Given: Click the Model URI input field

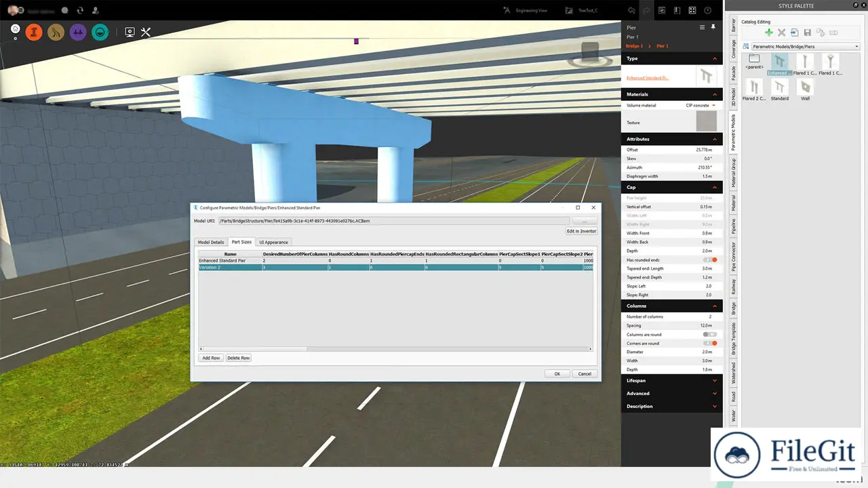Looking at the screenshot, I should (x=393, y=220).
